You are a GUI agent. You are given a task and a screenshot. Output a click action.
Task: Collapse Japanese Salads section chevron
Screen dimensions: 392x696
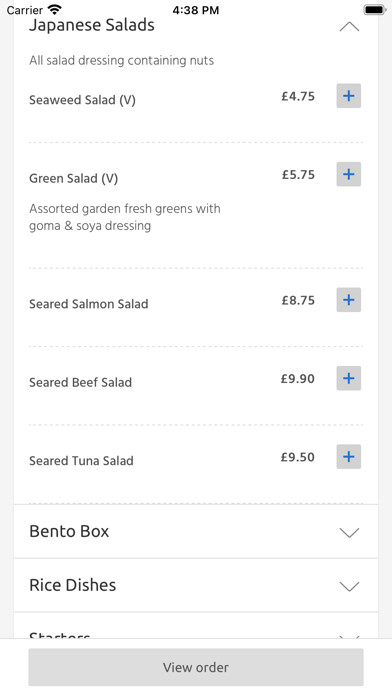349,27
